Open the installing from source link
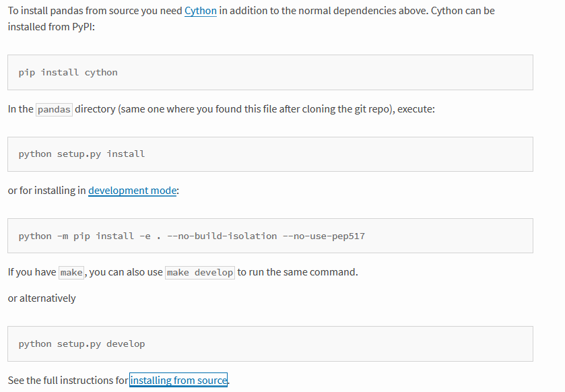Image resolution: width=565 pixels, height=392 pixels. (178, 380)
